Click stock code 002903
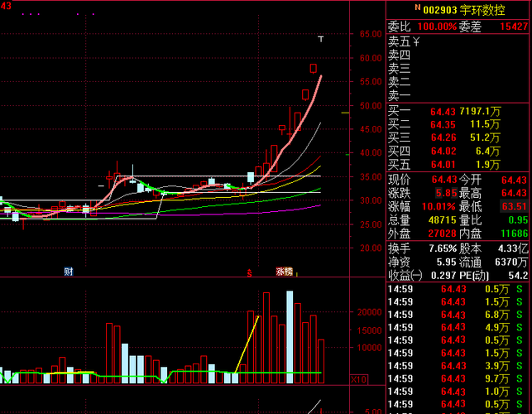Viewport: 532px width, 414px height. pos(440,11)
